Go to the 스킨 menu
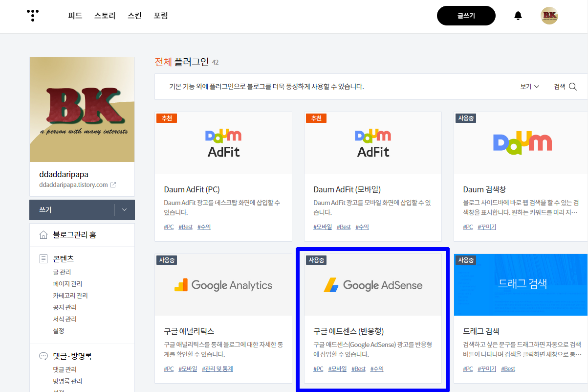This screenshot has width=588, height=392. point(134,16)
